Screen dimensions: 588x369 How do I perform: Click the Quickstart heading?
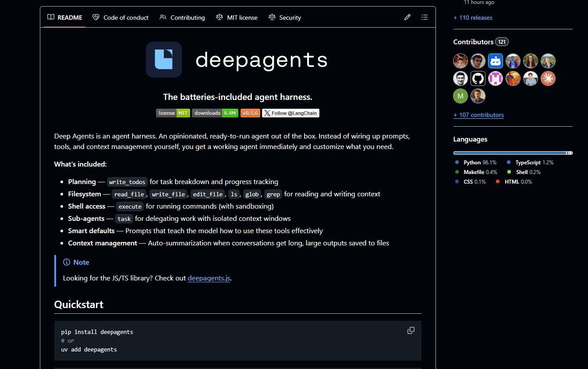pyautogui.click(x=79, y=304)
